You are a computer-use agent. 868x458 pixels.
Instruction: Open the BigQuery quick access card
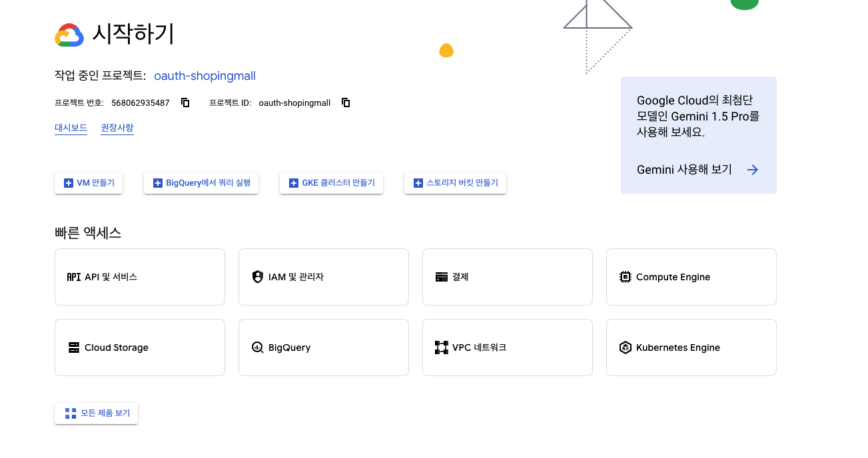324,347
